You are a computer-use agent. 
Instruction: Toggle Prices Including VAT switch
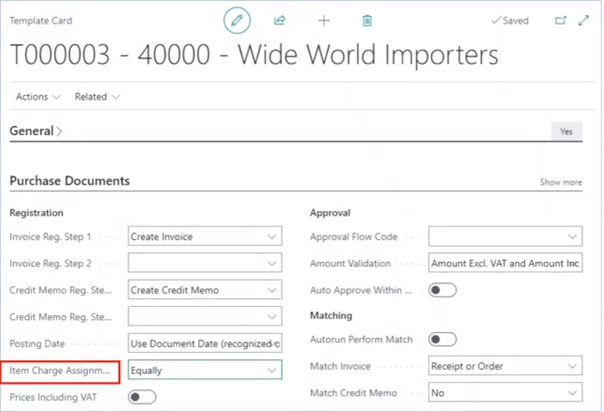[x=142, y=396]
